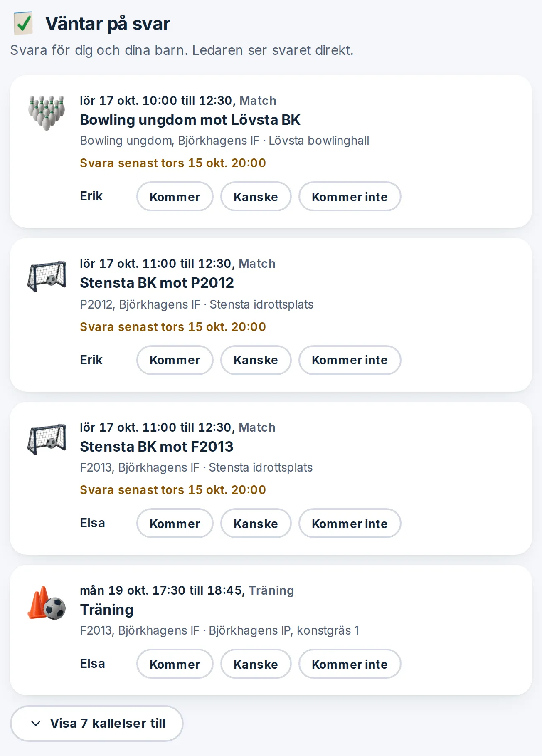Select Kommer inte for the bowling match
The height and width of the screenshot is (756, 542).
coord(350,196)
